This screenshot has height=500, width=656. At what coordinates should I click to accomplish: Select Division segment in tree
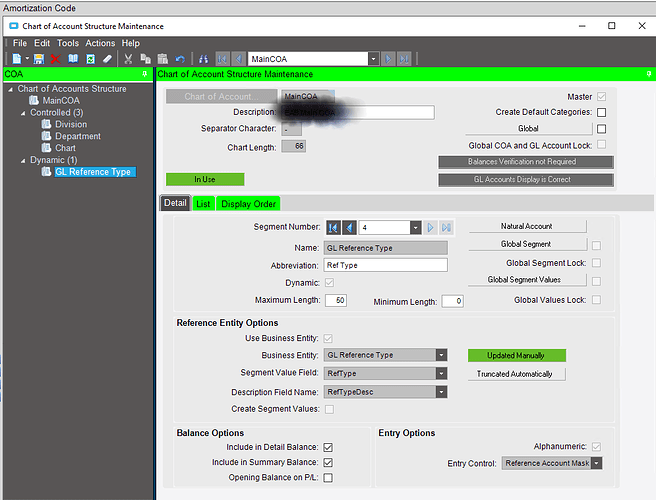[71, 124]
